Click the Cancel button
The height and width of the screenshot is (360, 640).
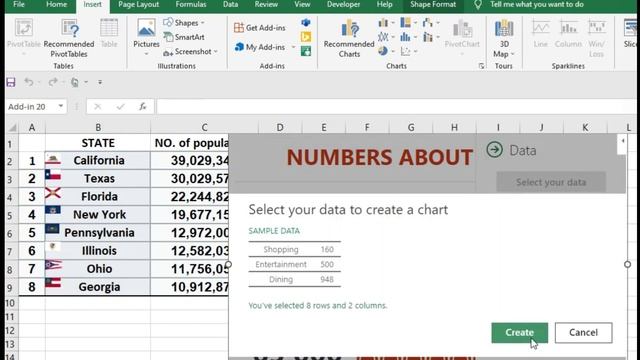583,333
